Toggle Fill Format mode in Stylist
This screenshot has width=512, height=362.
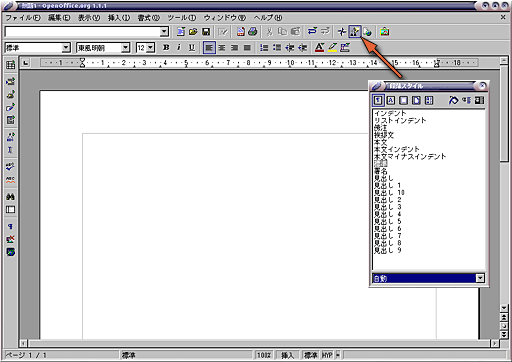tap(453, 100)
